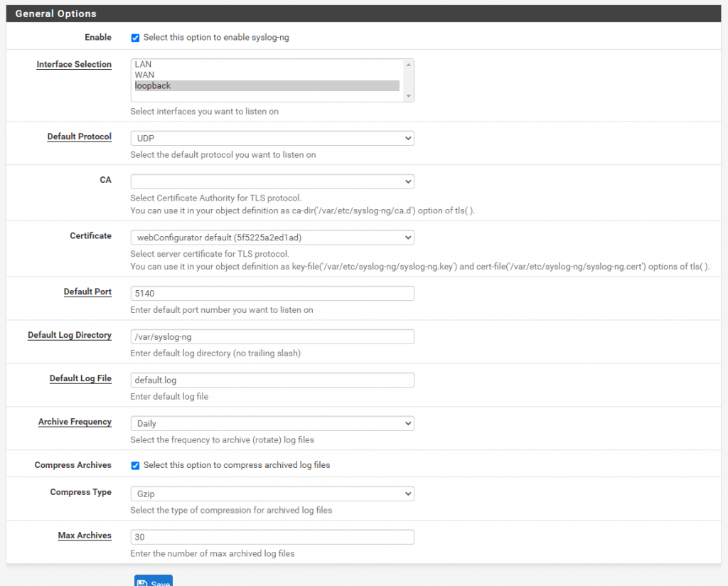Click the 'Select this option to compress archived log files' text
Screen dimensions: 728x586
pyautogui.click(x=237, y=465)
